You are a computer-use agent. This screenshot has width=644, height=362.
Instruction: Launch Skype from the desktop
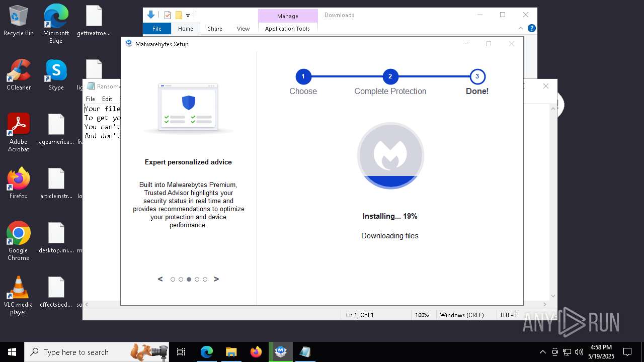point(56,75)
